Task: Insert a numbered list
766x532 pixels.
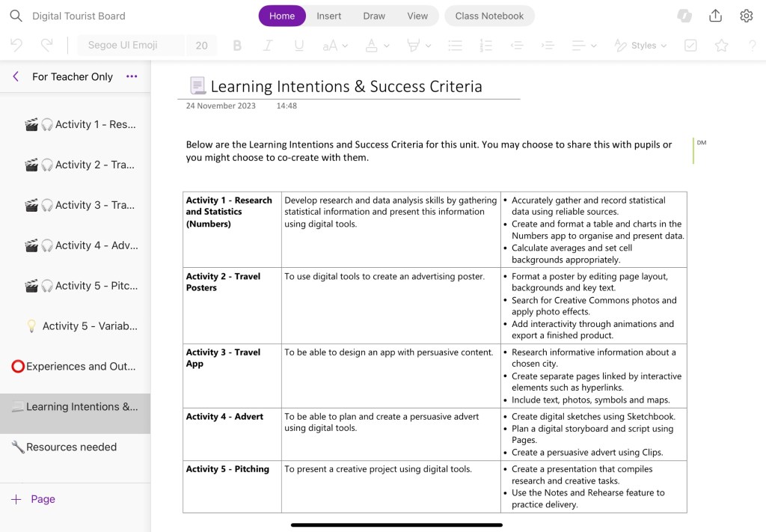Action: click(x=485, y=46)
